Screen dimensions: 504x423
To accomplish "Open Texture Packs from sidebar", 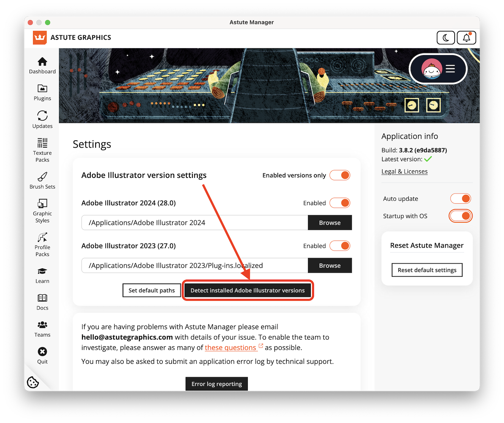I will pyautogui.click(x=42, y=149).
